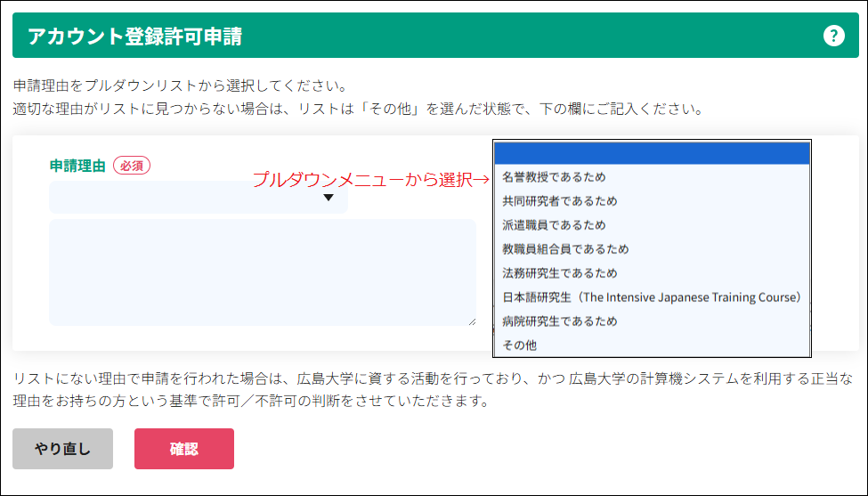The width and height of the screenshot is (868, 496).
Task: Click the 必須 required badge
Action: [x=132, y=166]
